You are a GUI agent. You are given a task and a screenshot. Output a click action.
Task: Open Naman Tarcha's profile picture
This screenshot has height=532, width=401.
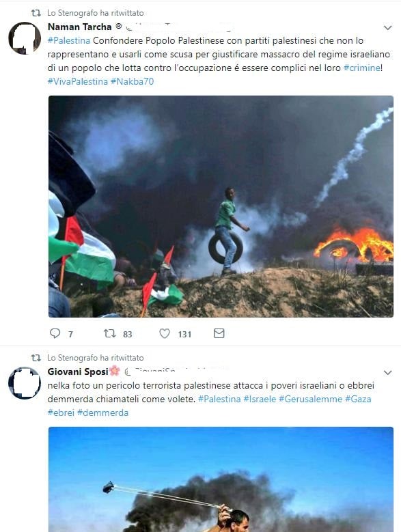(25, 38)
